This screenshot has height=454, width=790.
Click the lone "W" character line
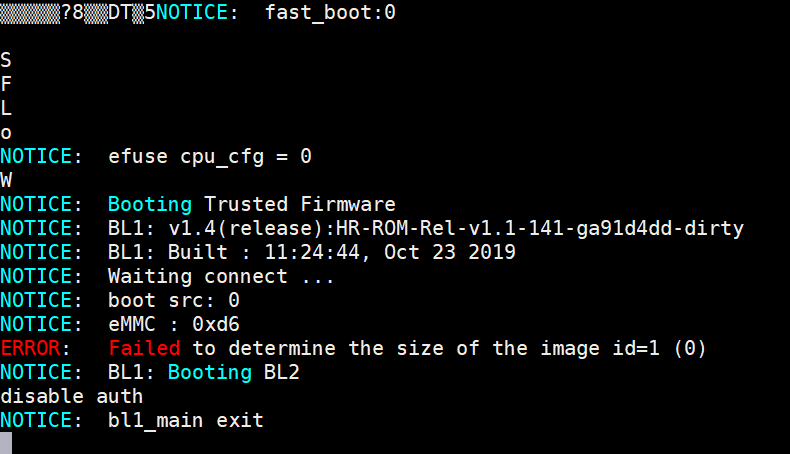(6, 180)
